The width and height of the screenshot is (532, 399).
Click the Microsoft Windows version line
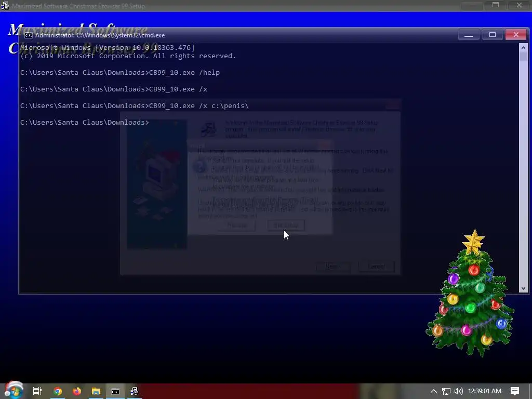click(107, 48)
